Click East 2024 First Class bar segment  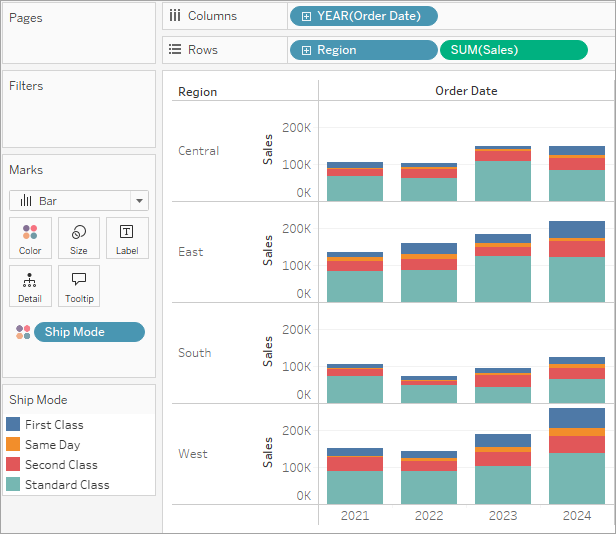(577, 229)
